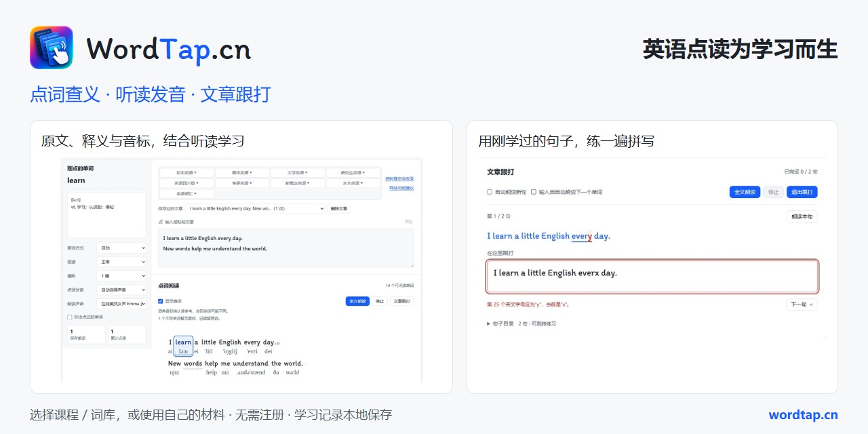Click the red error message about letter 25
This screenshot has height=434, width=868.
click(528, 304)
